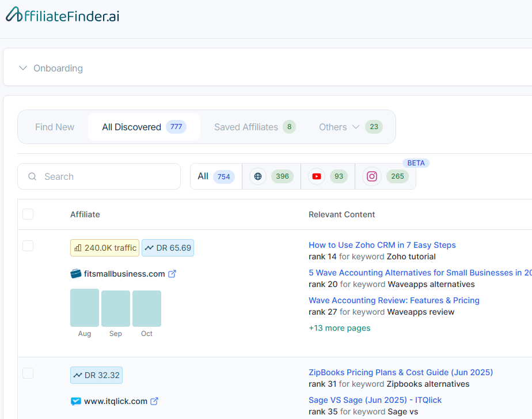The image size is (532, 419).
Task: Click the Aug traffic bar
Action: 85,308
